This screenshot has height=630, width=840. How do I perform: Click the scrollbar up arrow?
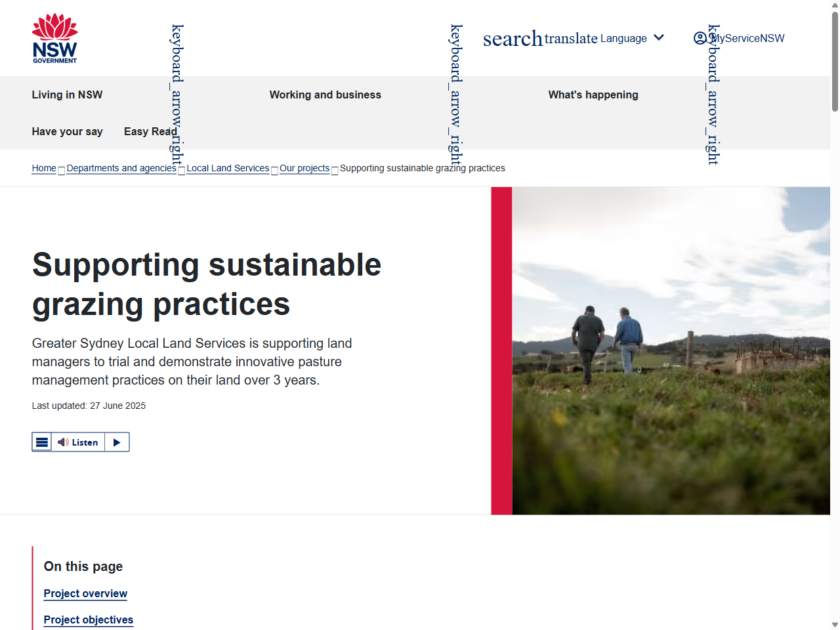835,5
